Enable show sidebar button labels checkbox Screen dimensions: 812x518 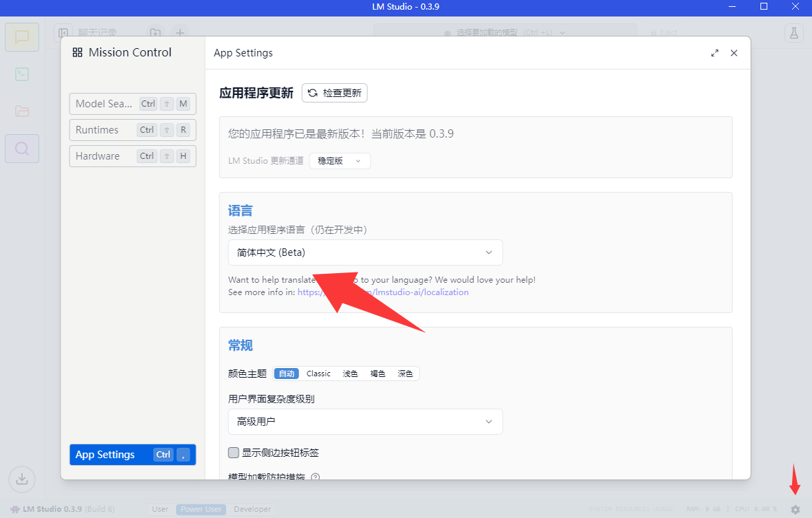tap(234, 452)
